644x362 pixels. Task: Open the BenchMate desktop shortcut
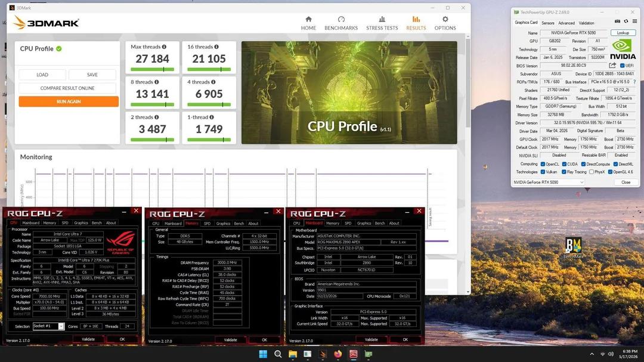click(574, 247)
